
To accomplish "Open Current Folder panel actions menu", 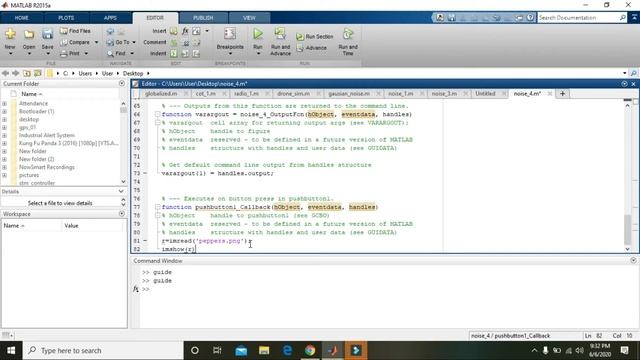I will (x=122, y=83).
